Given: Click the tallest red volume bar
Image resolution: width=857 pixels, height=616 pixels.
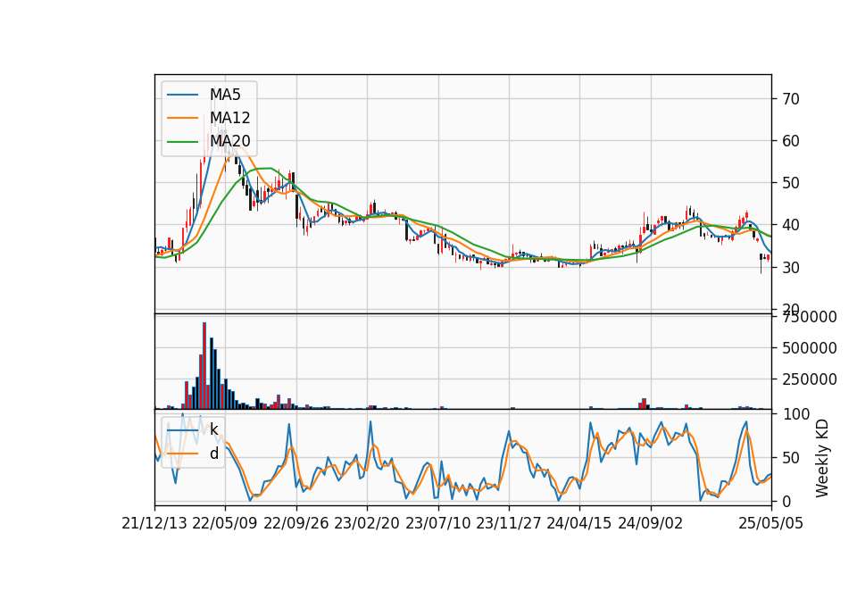Looking at the screenshot, I should tap(204, 366).
